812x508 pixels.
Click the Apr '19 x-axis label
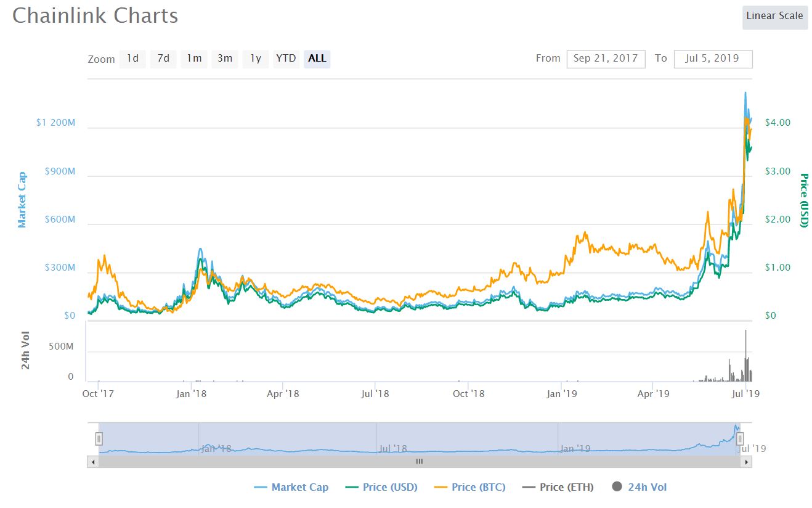[x=653, y=393]
